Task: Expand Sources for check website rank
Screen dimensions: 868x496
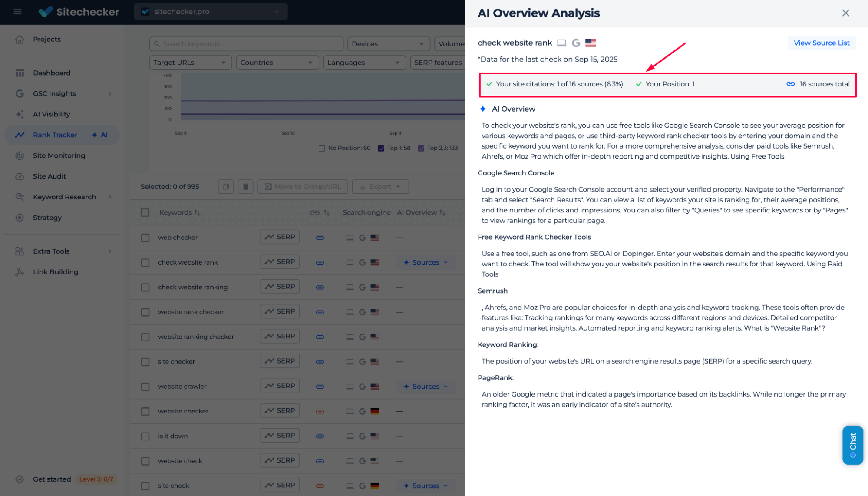Action: 426,262
